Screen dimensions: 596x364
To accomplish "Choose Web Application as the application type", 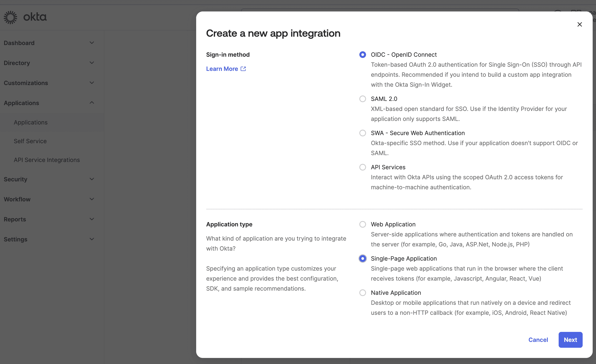I will point(362,224).
